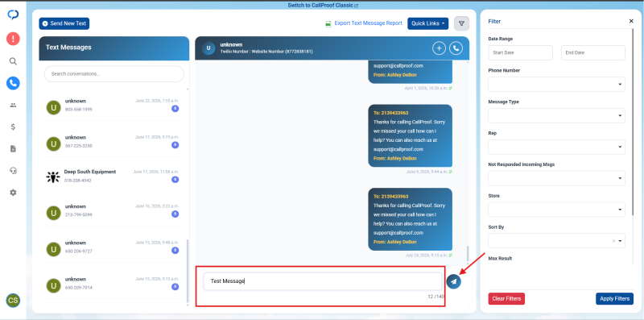Click the Start Date field
The width and height of the screenshot is (644, 320).
pyautogui.click(x=520, y=52)
